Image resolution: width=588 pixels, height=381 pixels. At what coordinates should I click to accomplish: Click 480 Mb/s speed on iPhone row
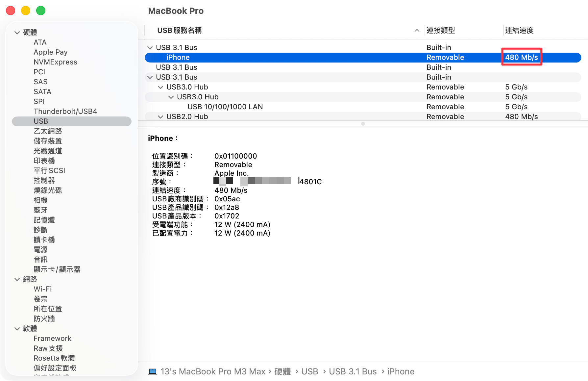tap(522, 58)
